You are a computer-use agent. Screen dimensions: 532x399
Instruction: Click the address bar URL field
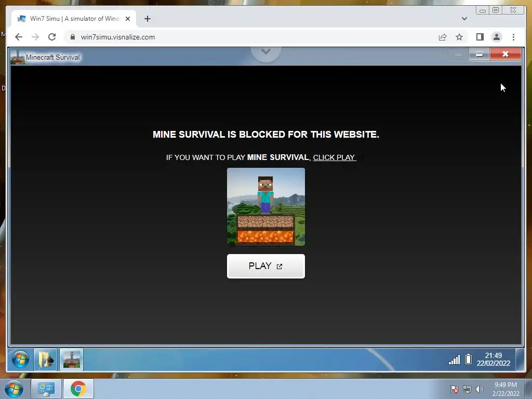[x=251, y=37]
